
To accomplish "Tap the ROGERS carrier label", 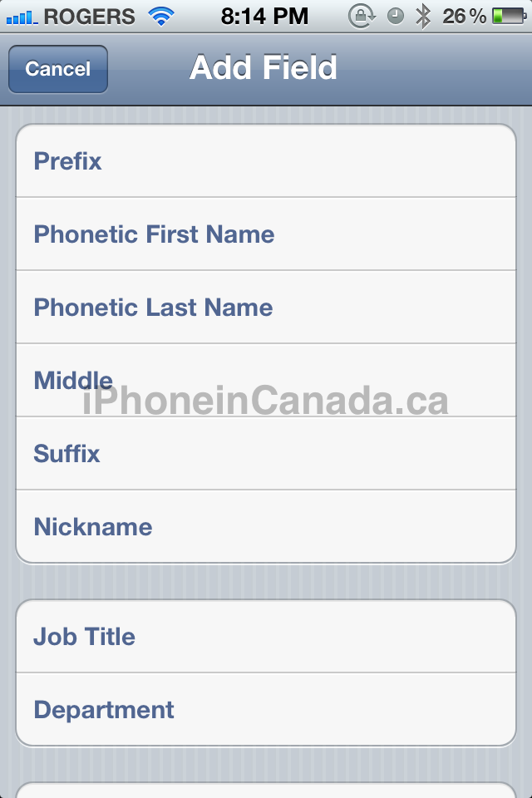I will coord(90,17).
